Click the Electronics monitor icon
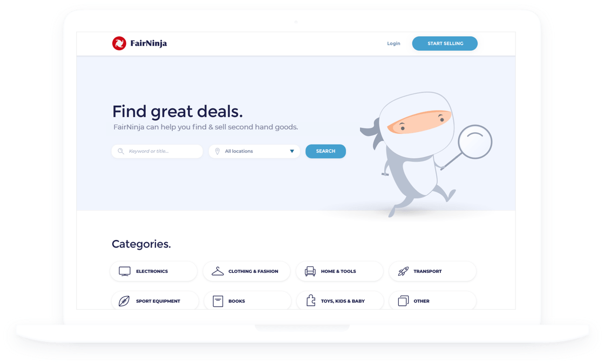The image size is (605, 364). point(125,271)
